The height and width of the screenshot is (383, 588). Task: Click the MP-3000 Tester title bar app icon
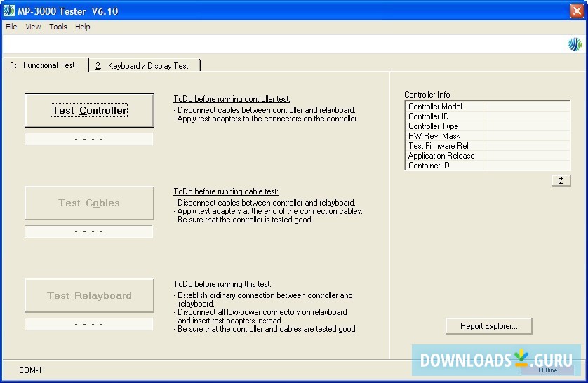pyautogui.click(x=9, y=11)
